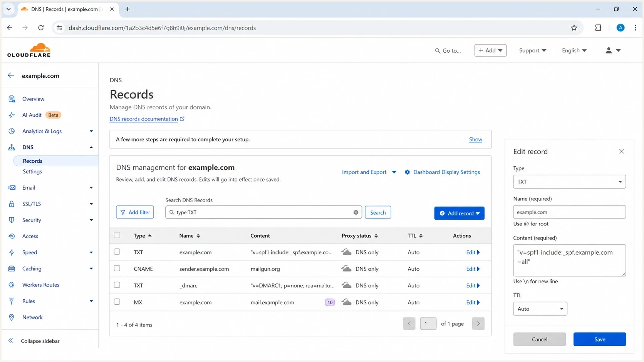Expand the Speed section

pos(91,252)
